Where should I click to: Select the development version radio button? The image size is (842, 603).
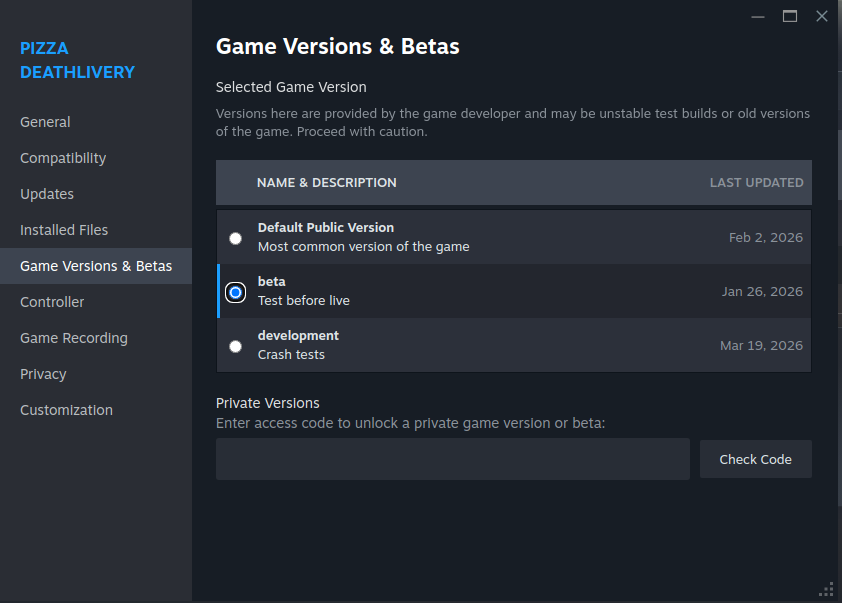[235, 346]
